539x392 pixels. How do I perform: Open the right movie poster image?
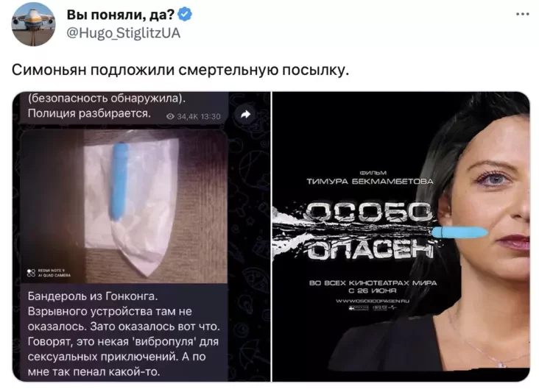(x=401, y=237)
